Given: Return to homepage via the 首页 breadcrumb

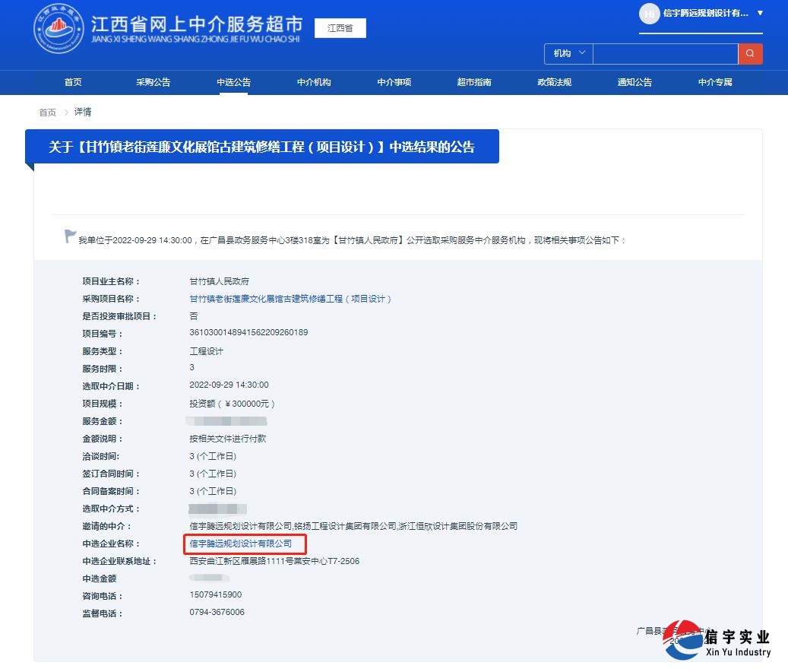Looking at the screenshot, I should (x=47, y=112).
